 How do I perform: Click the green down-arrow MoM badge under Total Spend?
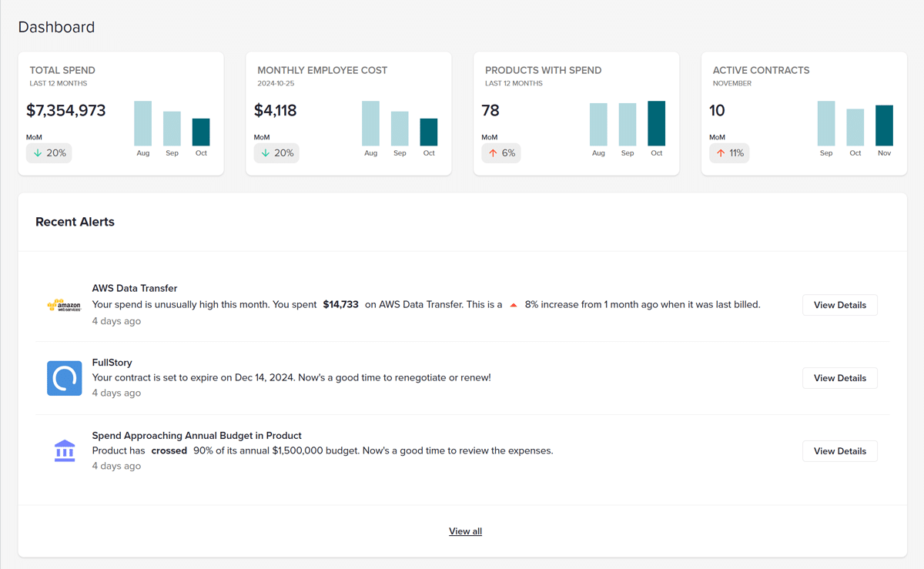[49, 152]
